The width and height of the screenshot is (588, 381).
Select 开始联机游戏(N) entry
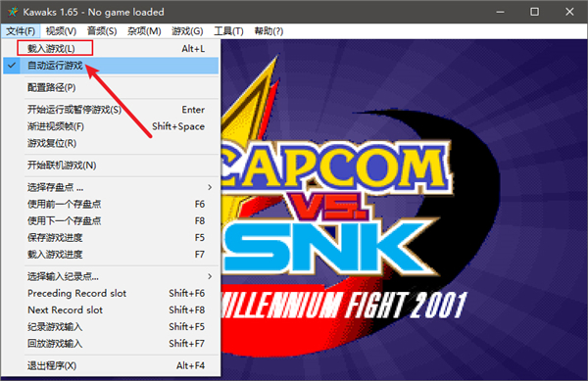click(x=111, y=166)
